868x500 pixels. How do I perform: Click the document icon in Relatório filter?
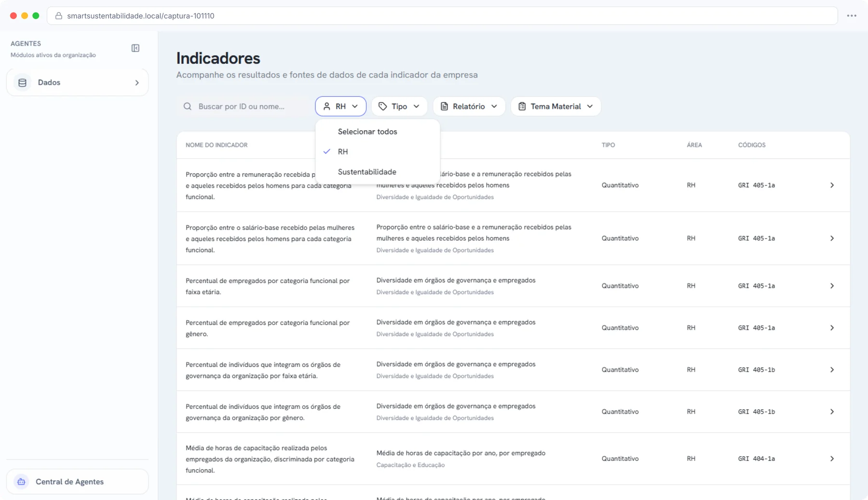[444, 107]
